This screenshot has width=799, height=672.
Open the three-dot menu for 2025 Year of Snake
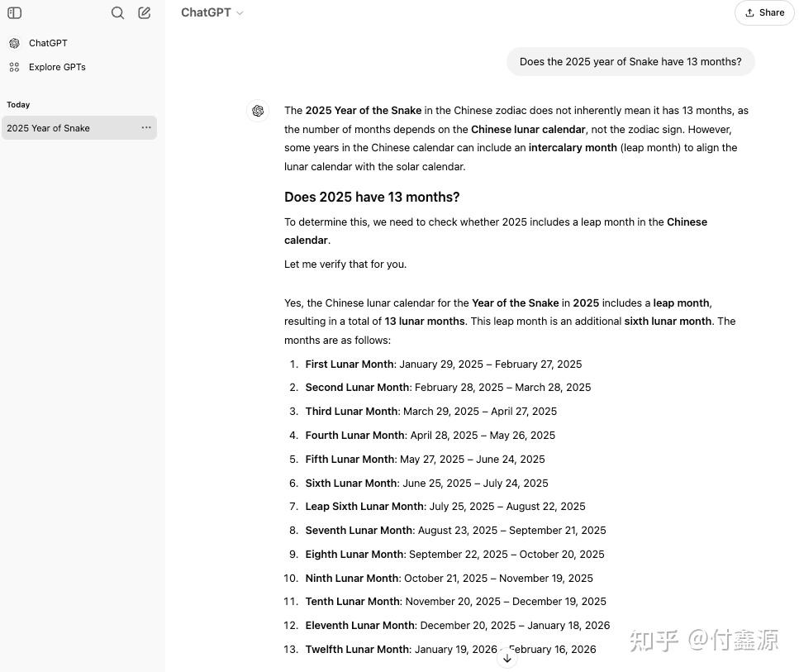[146, 127]
